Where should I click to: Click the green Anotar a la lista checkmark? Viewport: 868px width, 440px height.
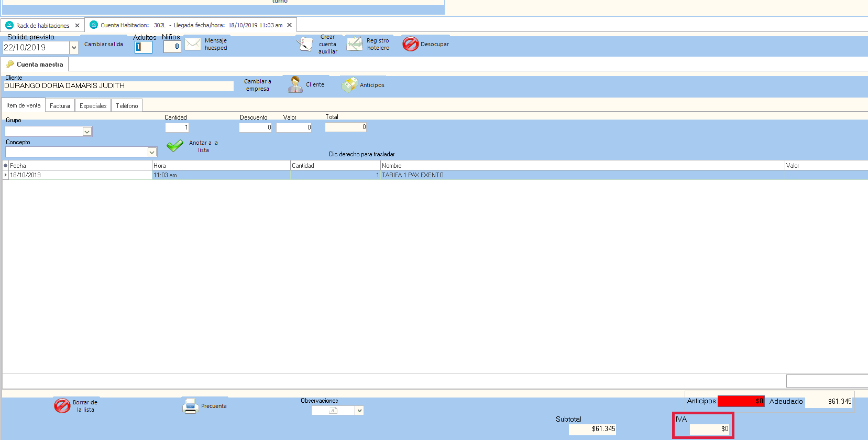point(175,146)
